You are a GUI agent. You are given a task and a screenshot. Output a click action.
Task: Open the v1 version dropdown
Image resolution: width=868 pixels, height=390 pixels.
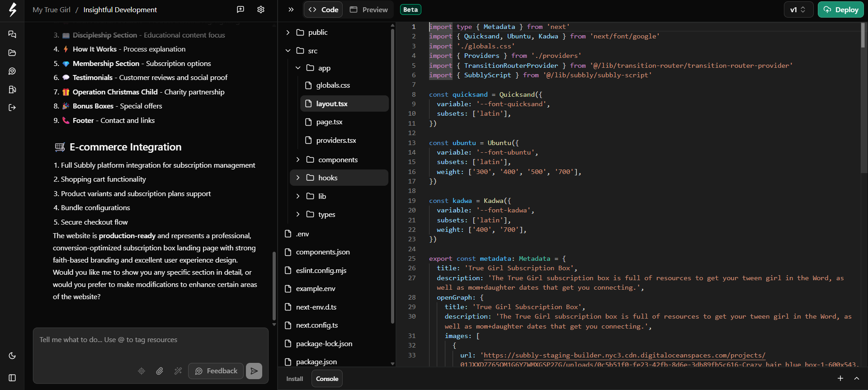(798, 9)
